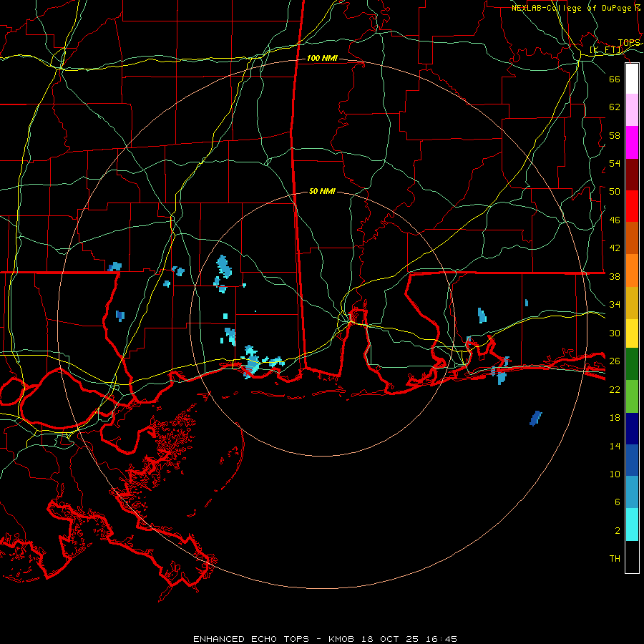Select the 18 legend value
This screenshot has height=644, width=644.
pos(615,418)
